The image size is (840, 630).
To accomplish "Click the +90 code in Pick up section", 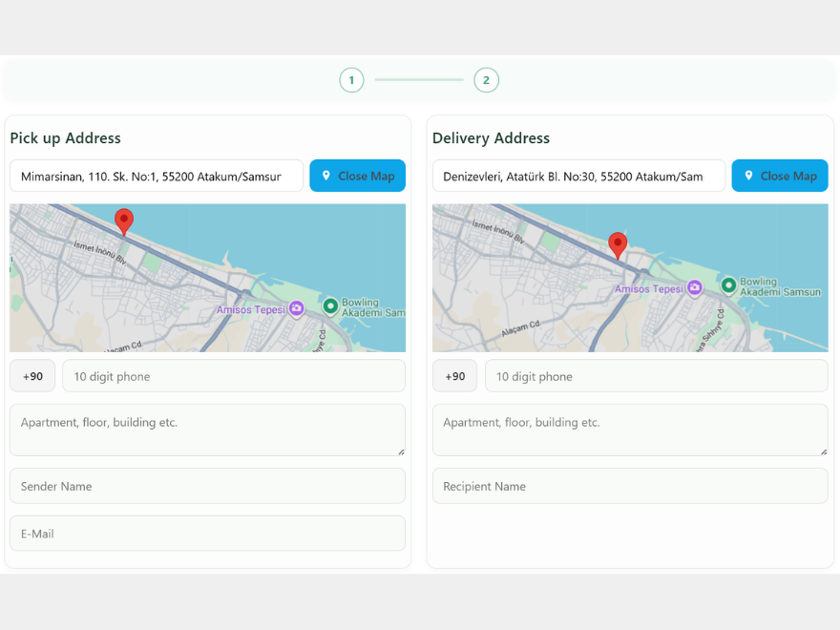I will click(32, 376).
